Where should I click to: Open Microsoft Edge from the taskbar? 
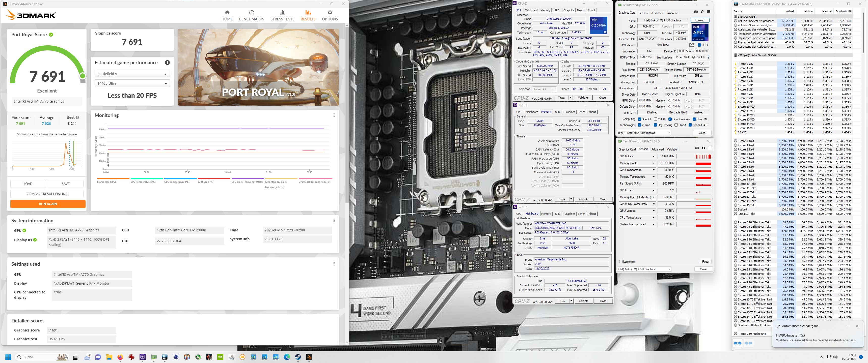pos(287,357)
